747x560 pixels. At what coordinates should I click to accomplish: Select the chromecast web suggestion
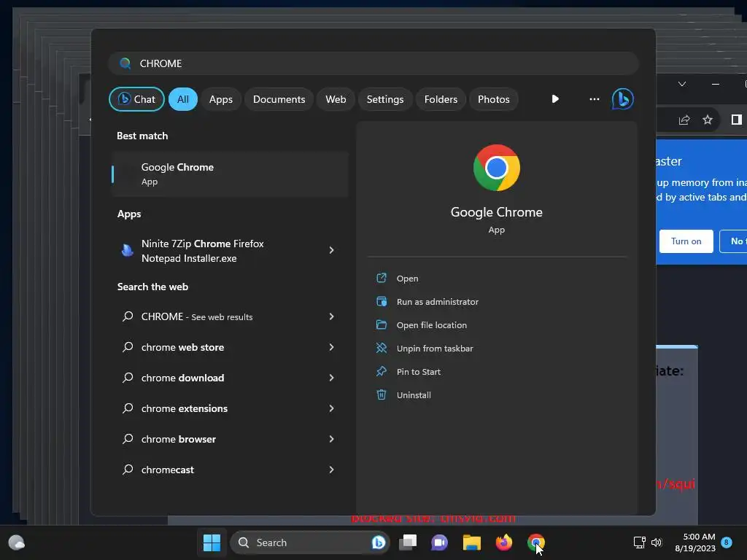230,470
